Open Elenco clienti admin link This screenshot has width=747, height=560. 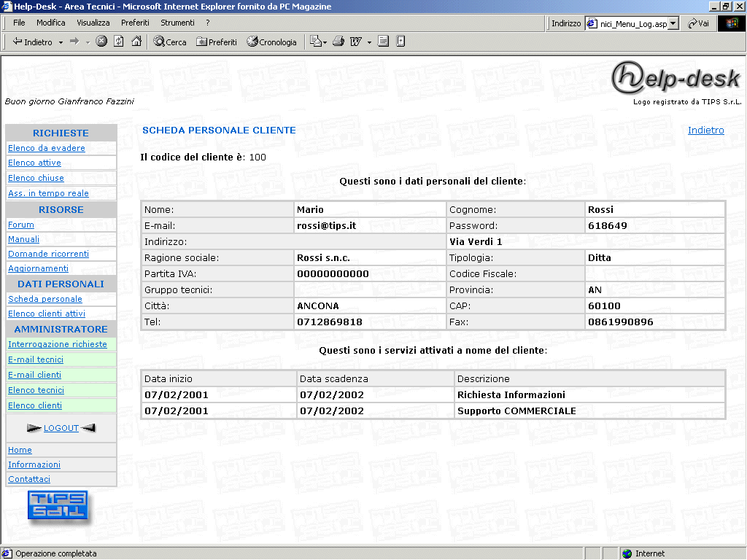click(35, 405)
